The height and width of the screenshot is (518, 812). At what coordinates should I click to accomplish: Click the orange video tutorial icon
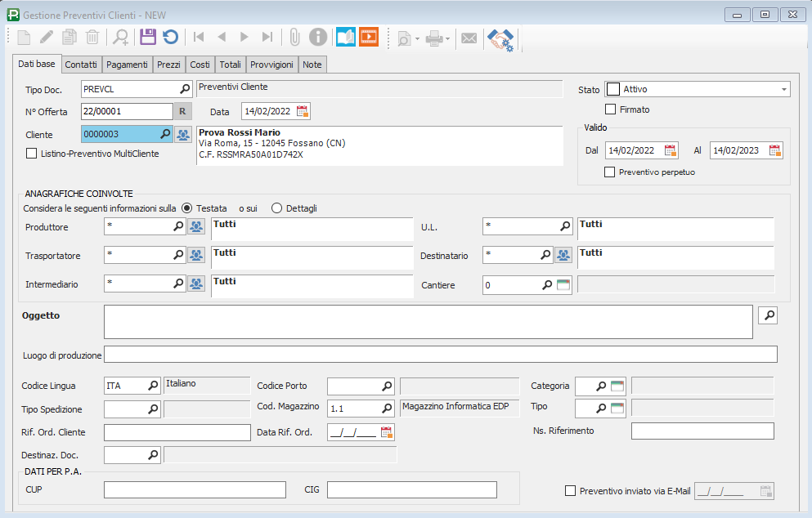pyautogui.click(x=369, y=37)
